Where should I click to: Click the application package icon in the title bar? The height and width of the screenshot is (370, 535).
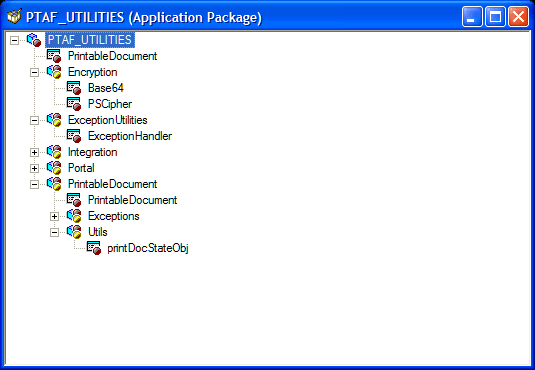pos(14,17)
